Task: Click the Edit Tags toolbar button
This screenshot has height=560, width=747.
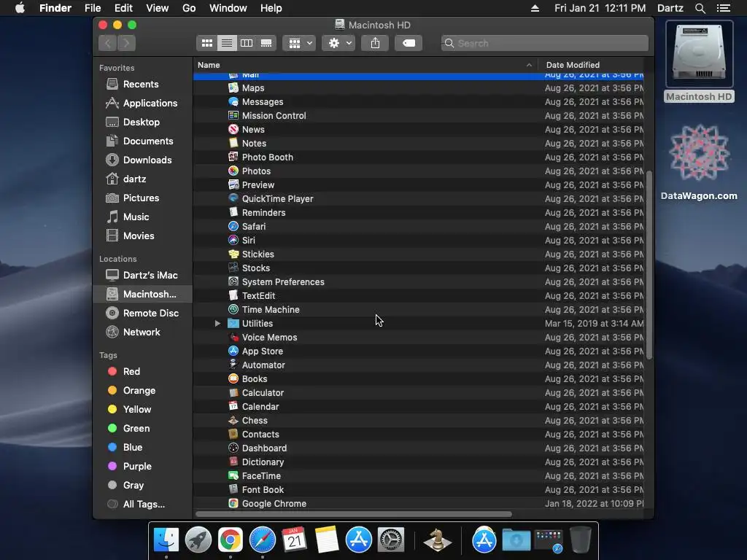Action: click(409, 43)
